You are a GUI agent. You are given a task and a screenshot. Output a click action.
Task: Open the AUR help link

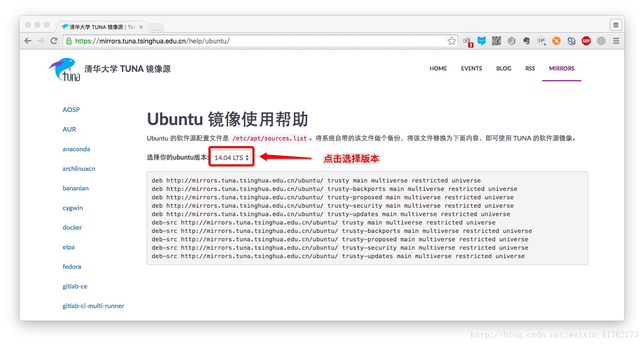pyautogui.click(x=69, y=129)
